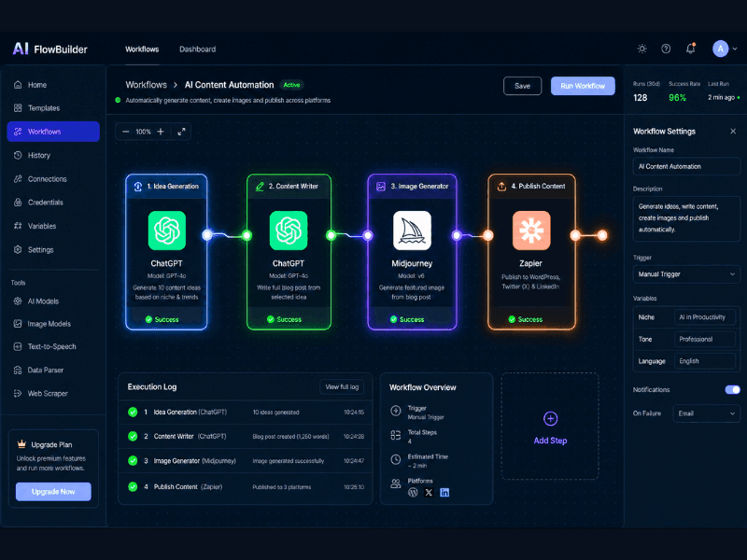
Task: Click the Runs (30d) value 128
Action: pos(640,98)
